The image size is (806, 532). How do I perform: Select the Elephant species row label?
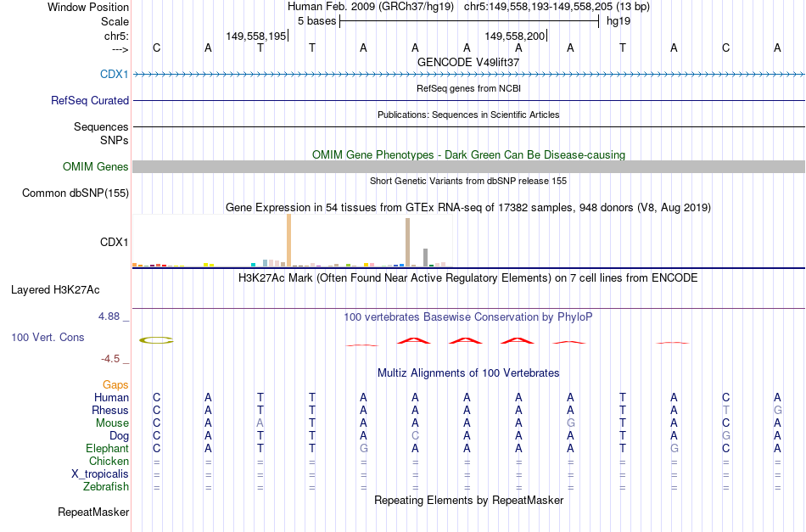coord(107,448)
